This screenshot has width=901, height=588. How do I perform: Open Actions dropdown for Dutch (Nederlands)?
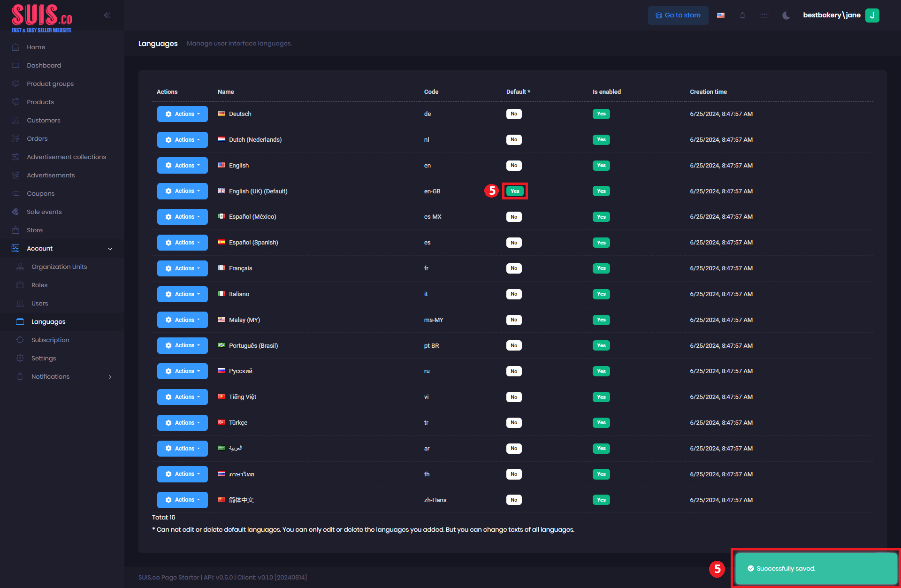(183, 140)
